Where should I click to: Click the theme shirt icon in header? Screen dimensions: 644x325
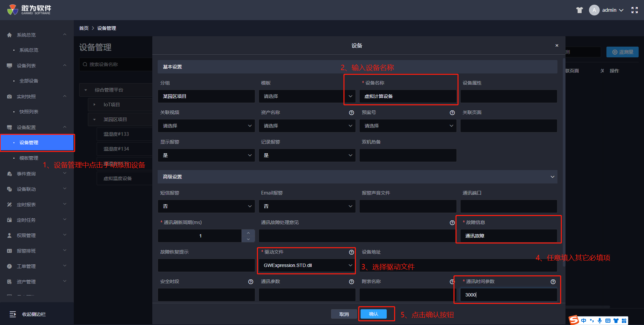tap(579, 10)
